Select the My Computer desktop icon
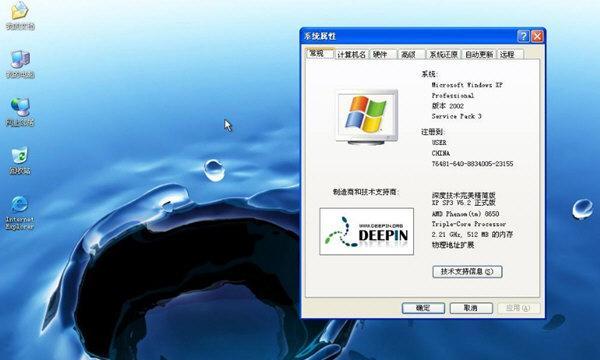 click(20, 64)
